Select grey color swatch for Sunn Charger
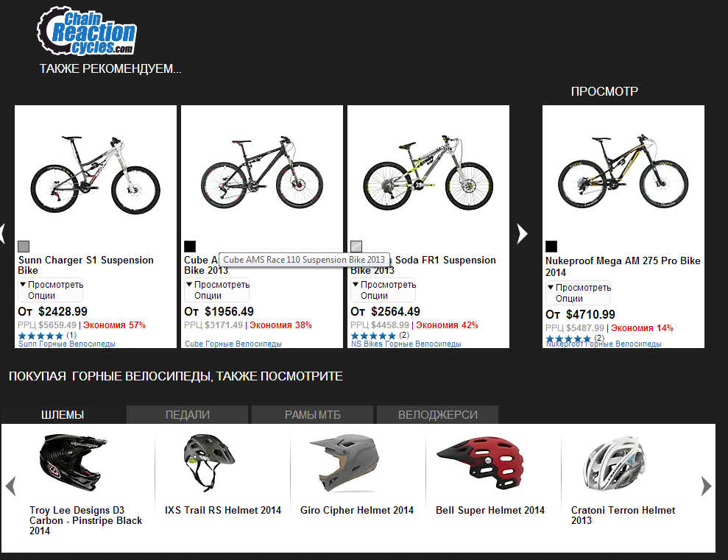The height and width of the screenshot is (560, 728). [x=24, y=247]
